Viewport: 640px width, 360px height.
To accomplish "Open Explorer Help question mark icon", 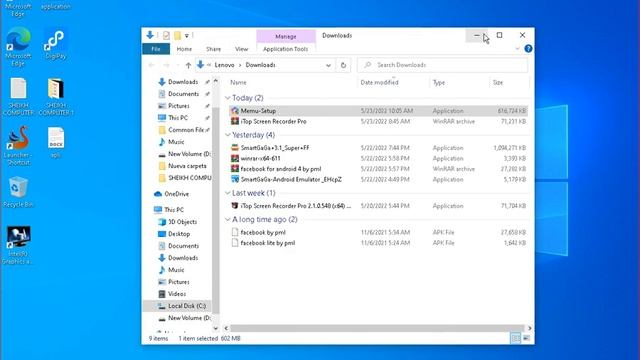I will pos(528,49).
